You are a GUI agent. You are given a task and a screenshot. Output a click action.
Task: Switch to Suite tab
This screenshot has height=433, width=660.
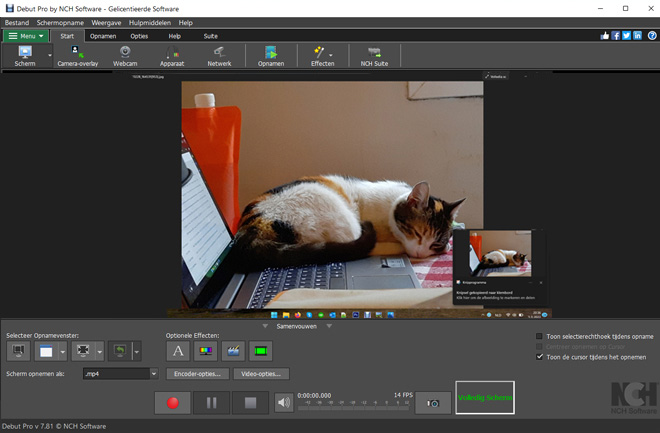coord(210,36)
